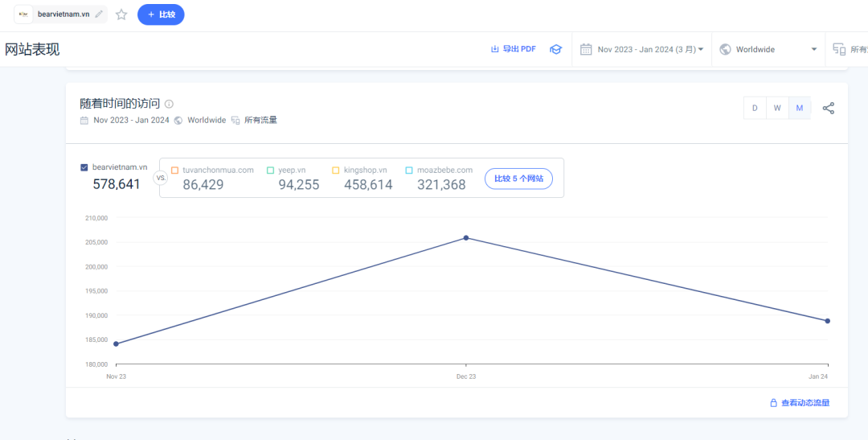Open the graduation cap learning icon

click(x=555, y=49)
